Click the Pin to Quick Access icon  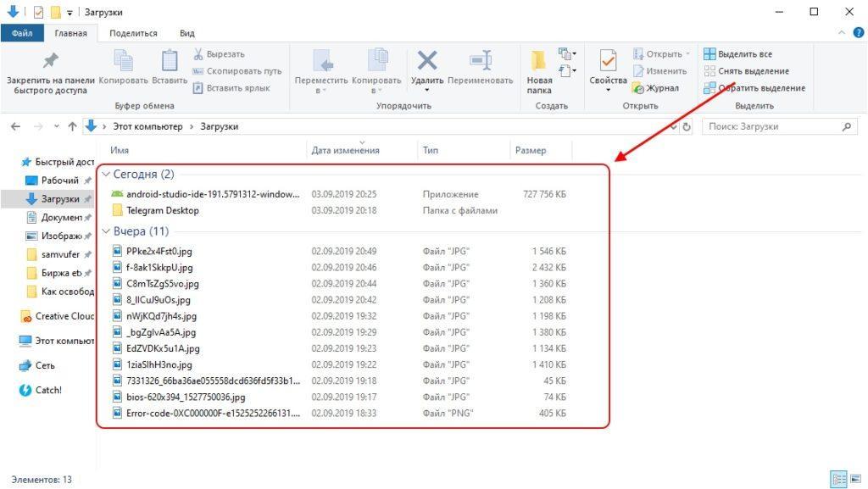50,62
